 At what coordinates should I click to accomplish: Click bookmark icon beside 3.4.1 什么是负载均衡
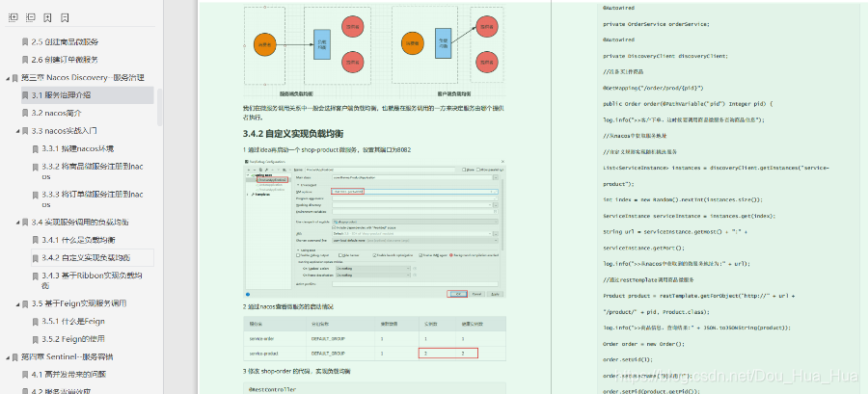point(35,241)
